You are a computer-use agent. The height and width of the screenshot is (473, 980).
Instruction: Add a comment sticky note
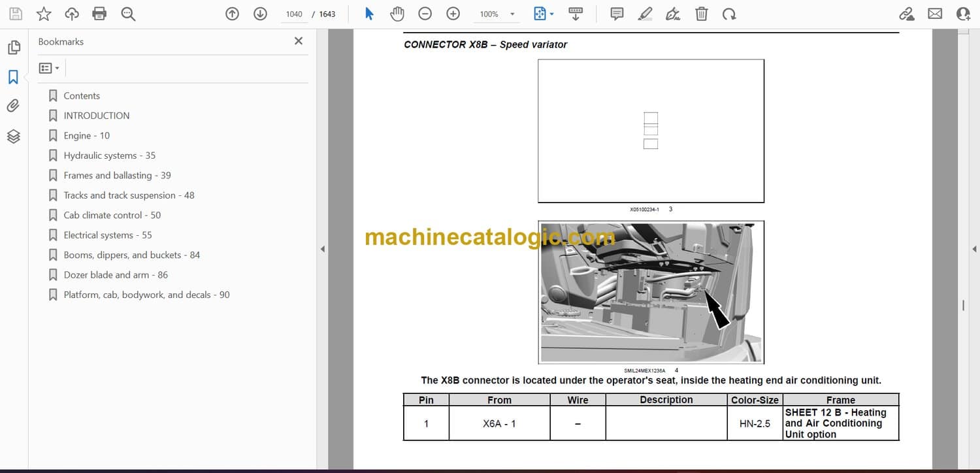point(616,14)
